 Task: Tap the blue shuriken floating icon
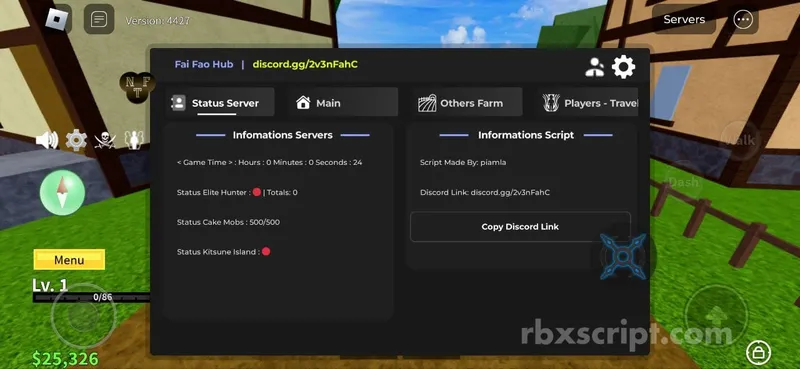623,256
